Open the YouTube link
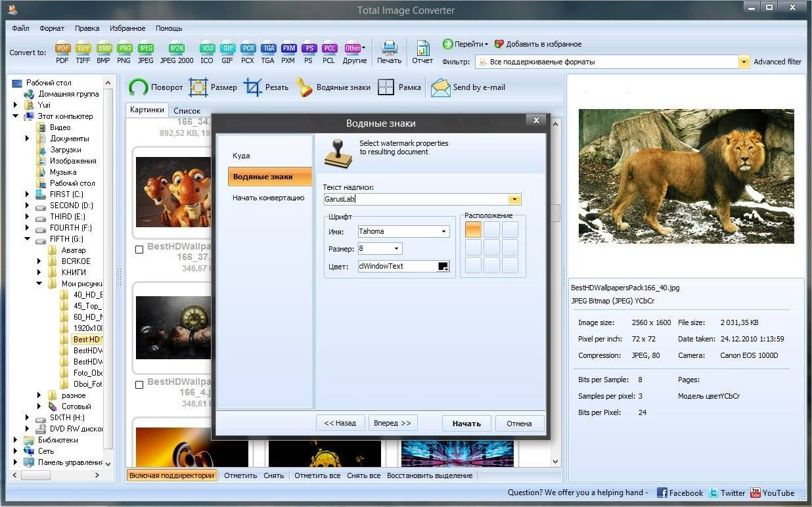 [773, 493]
